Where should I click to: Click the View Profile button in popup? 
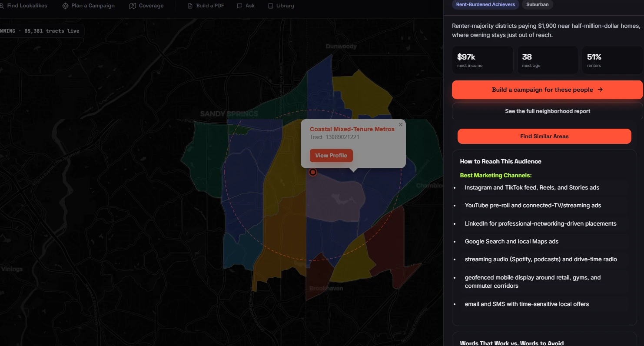pyautogui.click(x=331, y=155)
